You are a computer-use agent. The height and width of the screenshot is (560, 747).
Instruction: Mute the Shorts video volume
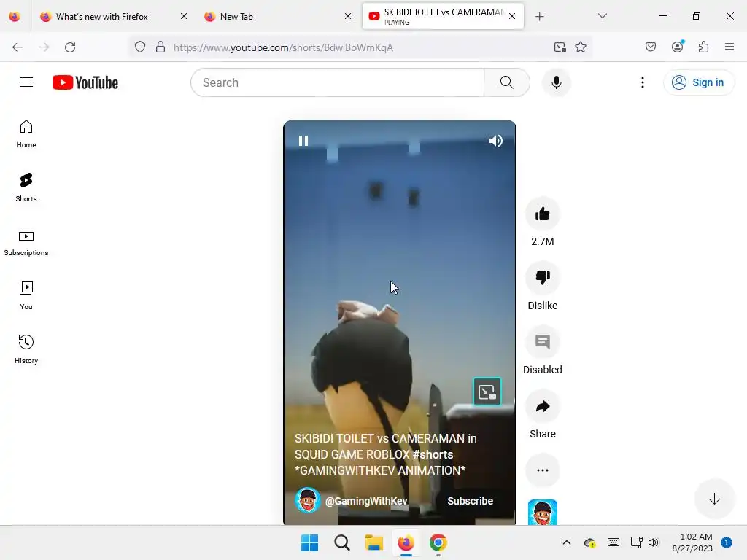[495, 141]
